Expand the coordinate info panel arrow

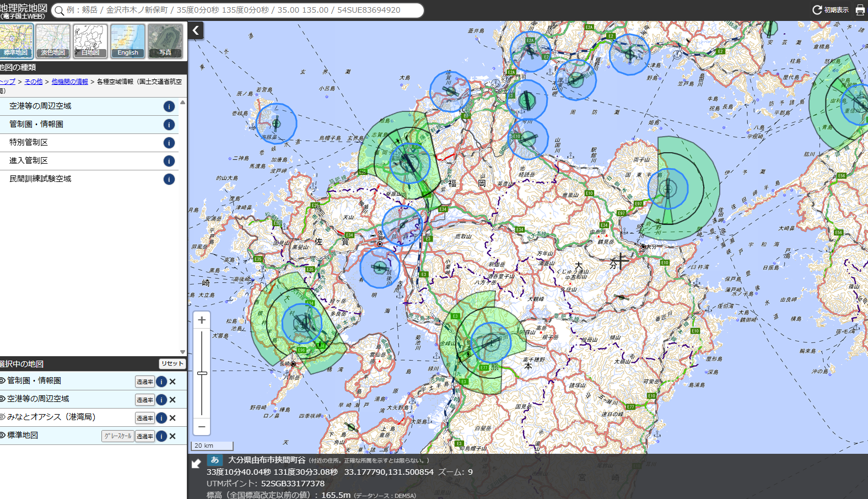pyautogui.click(x=196, y=464)
